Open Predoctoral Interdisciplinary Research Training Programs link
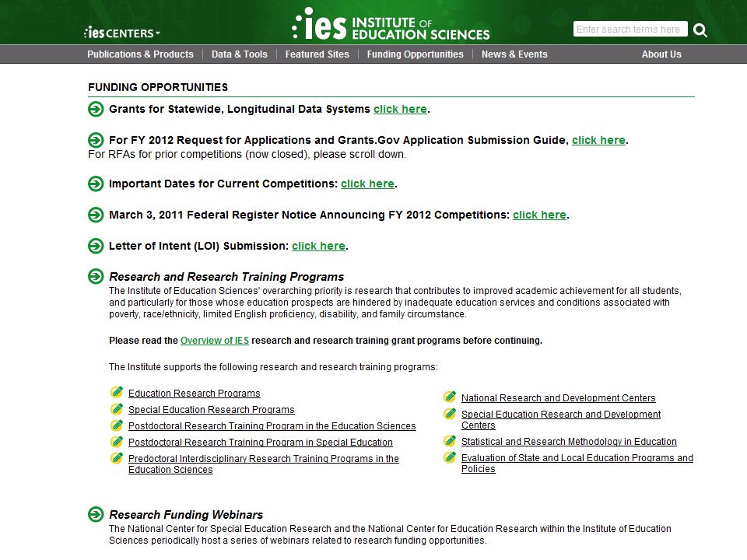This screenshot has width=747, height=560. (264, 464)
